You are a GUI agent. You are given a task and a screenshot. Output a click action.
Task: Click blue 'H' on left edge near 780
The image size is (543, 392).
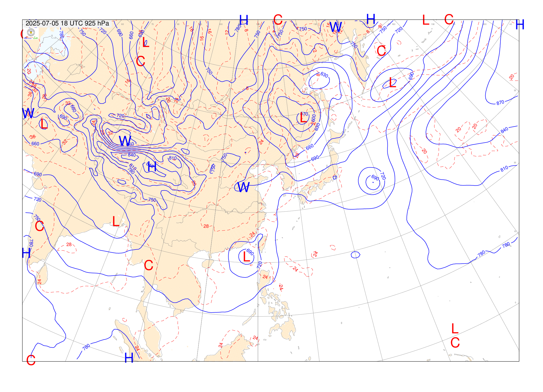[x=26, y=253]
